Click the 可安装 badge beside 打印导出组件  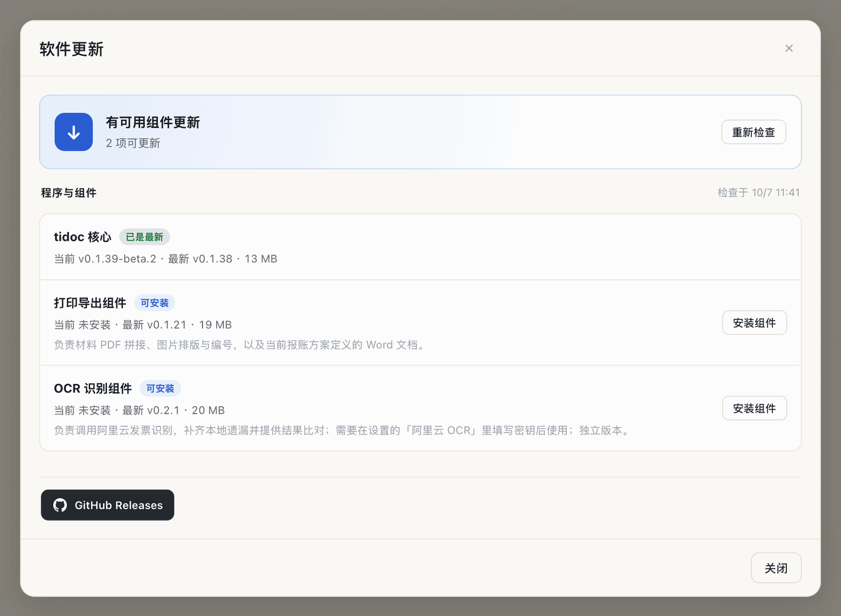[x=155, y=303]
